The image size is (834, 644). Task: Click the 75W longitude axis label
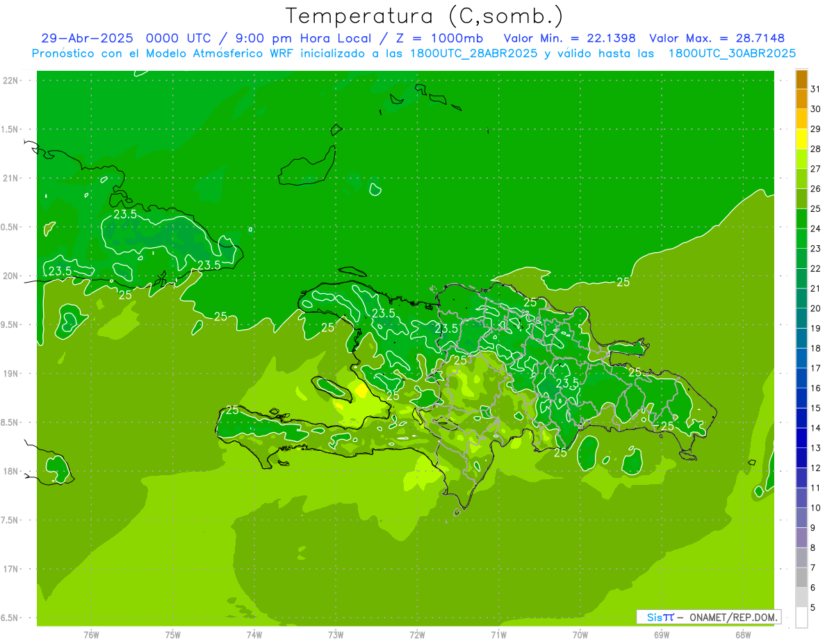click(x=173, y=635)
